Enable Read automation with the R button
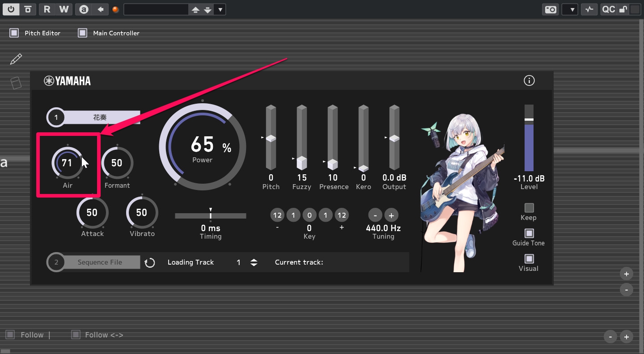 47,9
